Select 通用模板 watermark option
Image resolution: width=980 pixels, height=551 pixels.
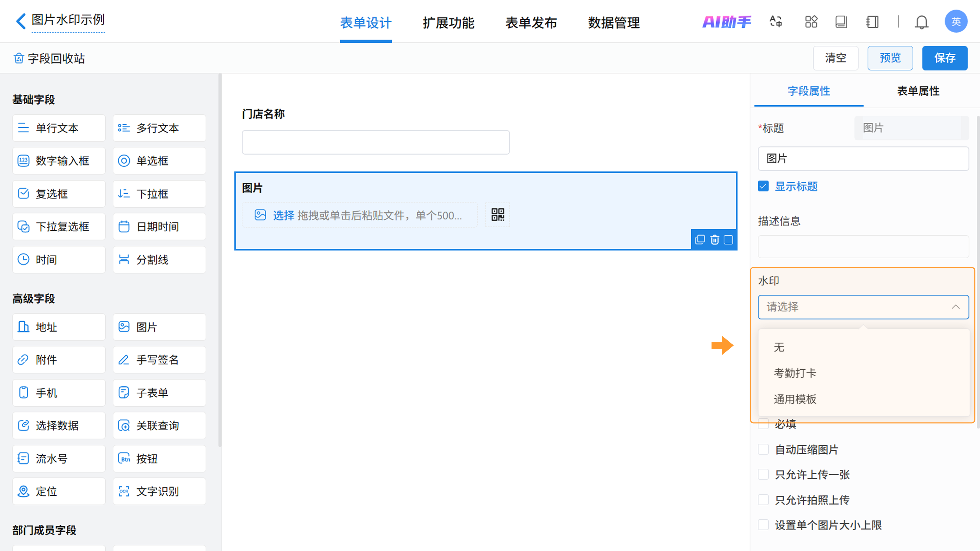(795, 399)
